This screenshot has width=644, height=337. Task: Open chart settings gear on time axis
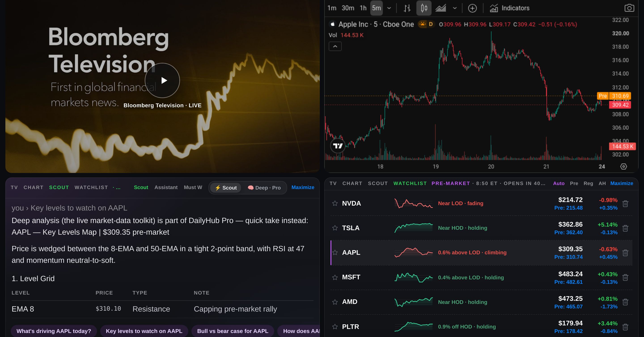623,166
